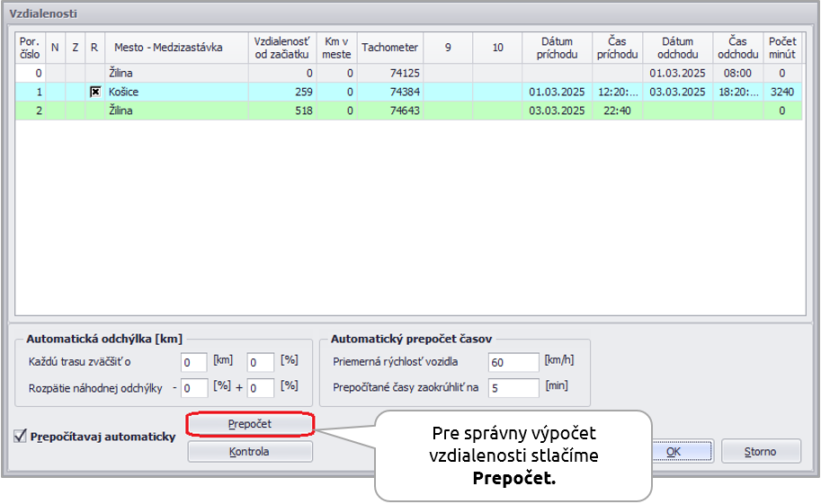
Task: Click Vzdialenosť od začiatku column header
Action: pyautogui.click(x=282, y=48)
